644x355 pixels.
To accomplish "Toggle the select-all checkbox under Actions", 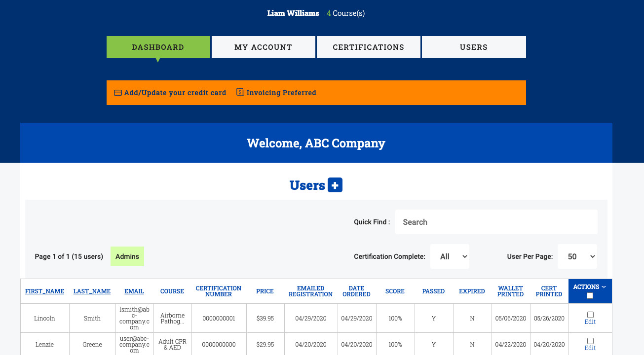I will pos(590,296).
